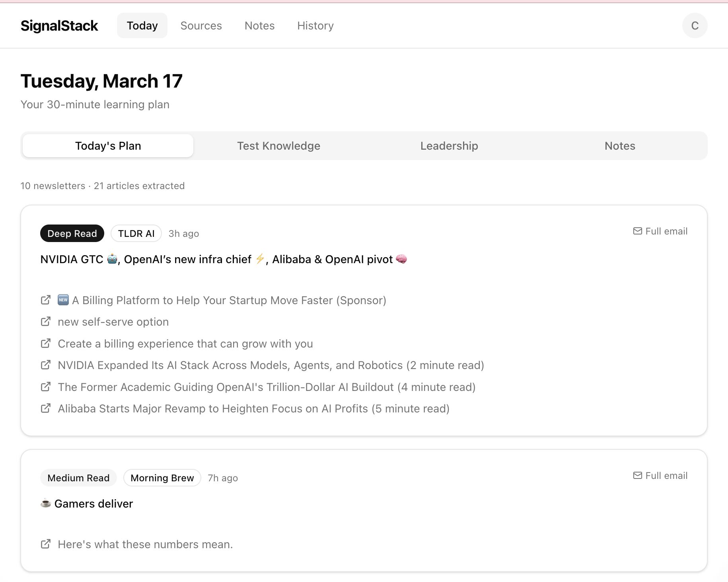
Task: Click the 3h ago timestamp
Action: point(183,234)
